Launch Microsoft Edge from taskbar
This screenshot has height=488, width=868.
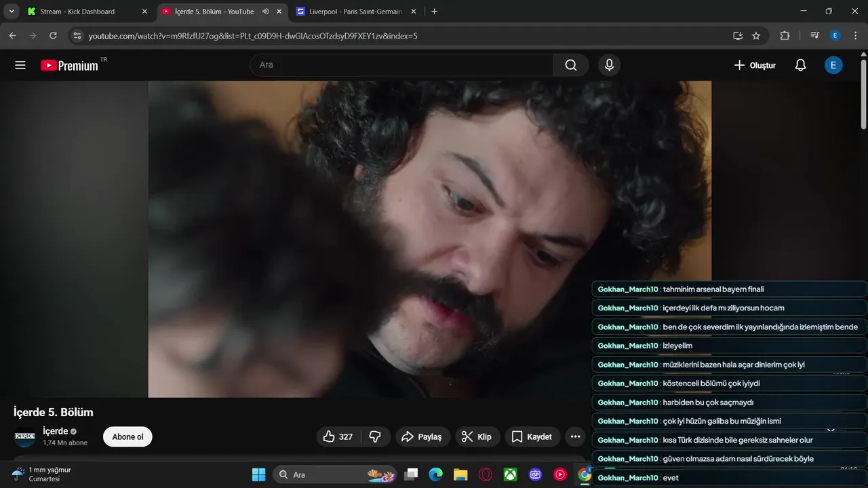click(435, 474)
